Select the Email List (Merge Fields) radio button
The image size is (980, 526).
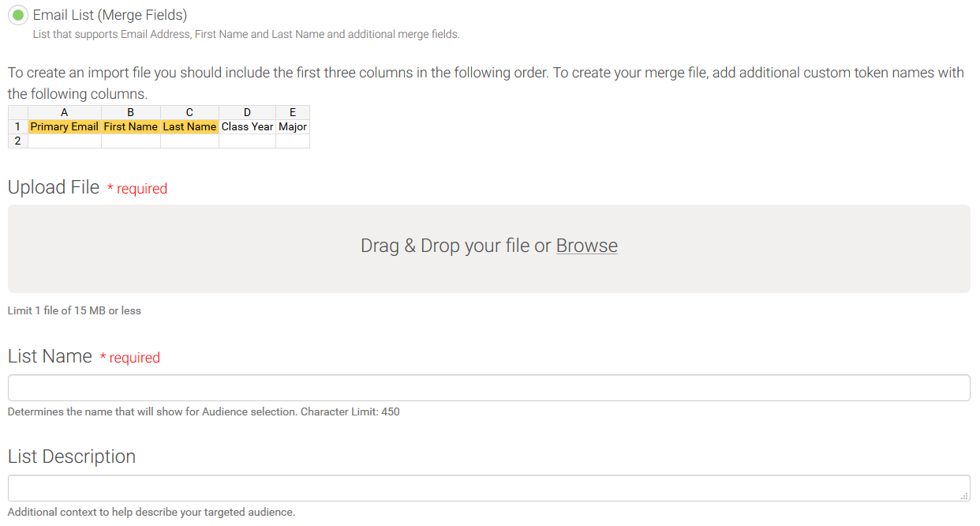pos(17,15)
